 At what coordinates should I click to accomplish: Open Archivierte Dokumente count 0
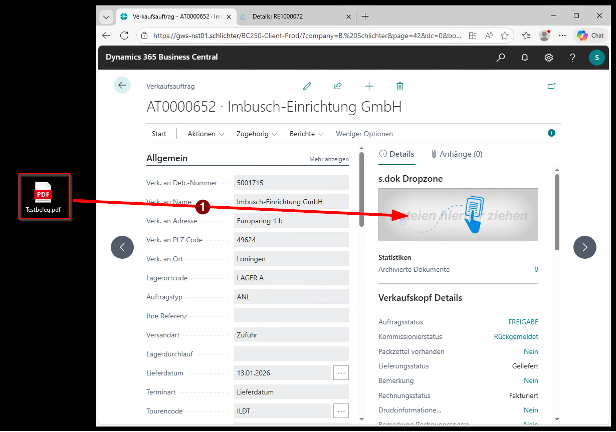pyautogui.click(x=536, y=270)
